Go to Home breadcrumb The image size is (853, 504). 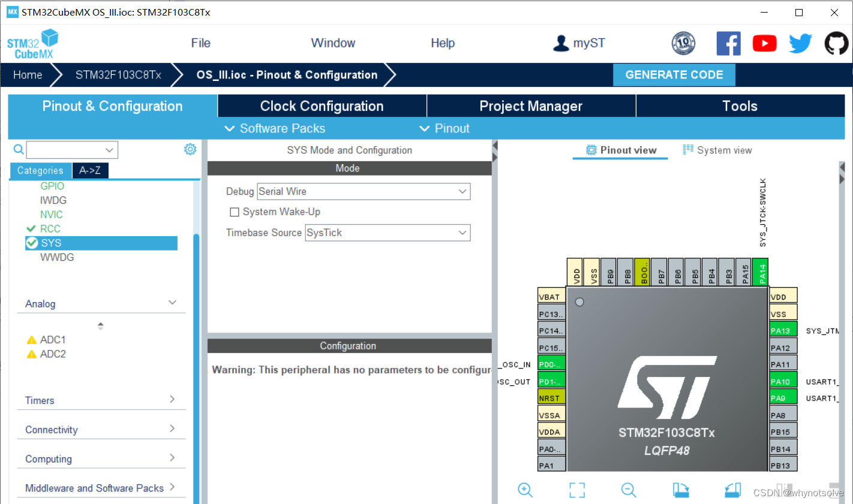pos(28,75)
